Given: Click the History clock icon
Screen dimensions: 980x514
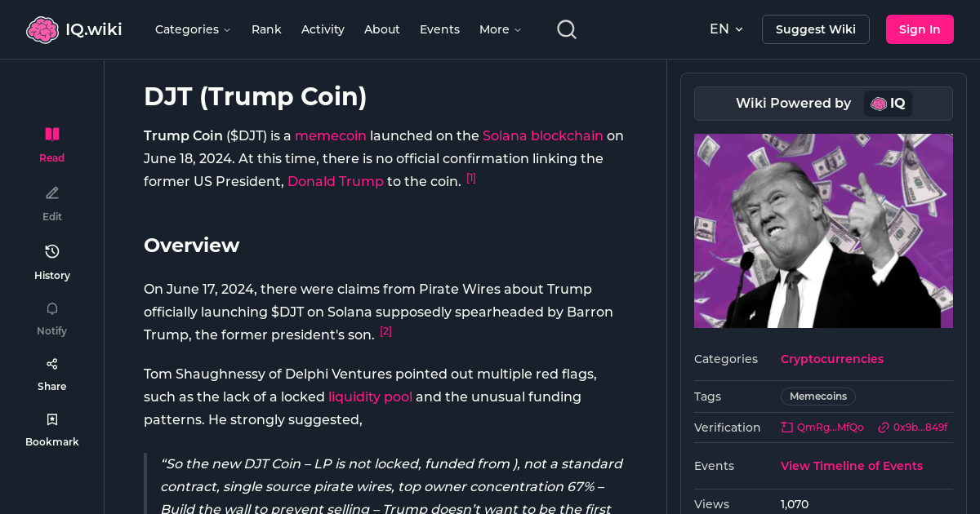Looking at the screenshot, I should [51, 251].
